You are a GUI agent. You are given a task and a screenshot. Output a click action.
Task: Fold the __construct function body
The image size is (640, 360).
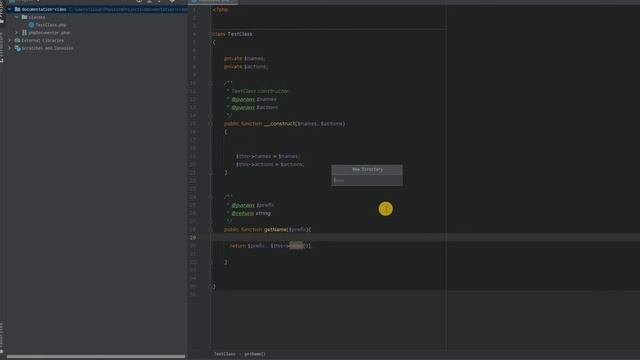(211, 124)
